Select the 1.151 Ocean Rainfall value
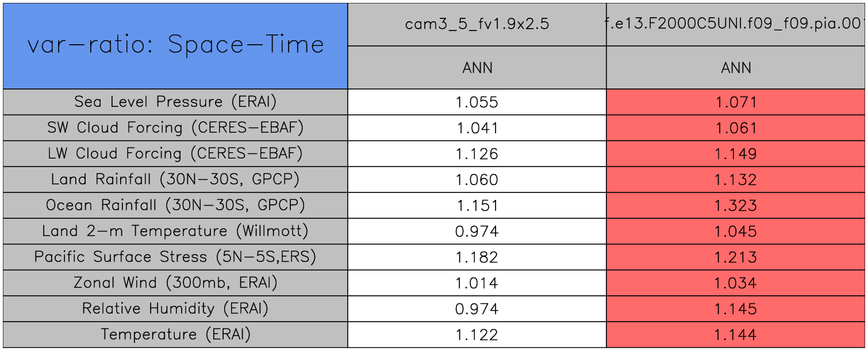 click(477, 206)
